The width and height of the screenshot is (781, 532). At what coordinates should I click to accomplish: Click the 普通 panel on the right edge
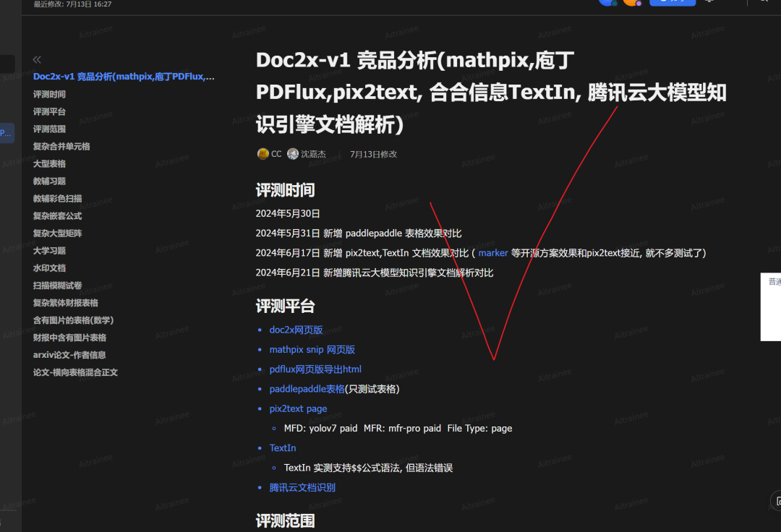[x=773, y=283]
